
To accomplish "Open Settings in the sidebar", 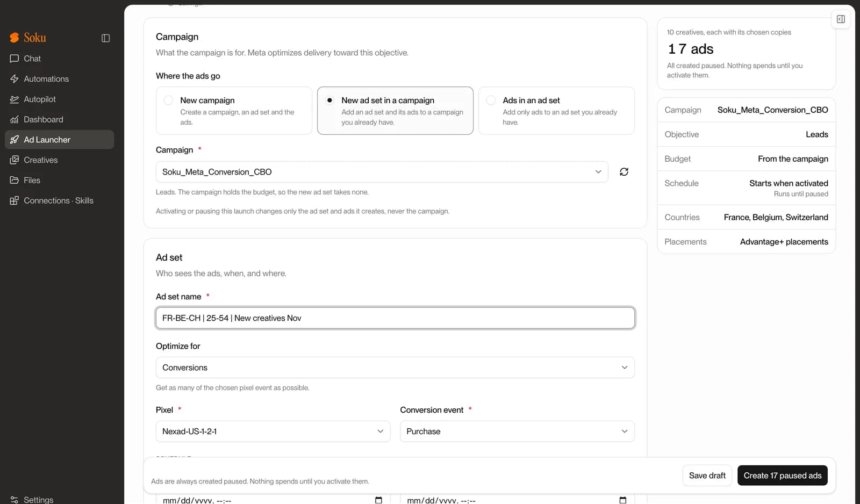I will click(59, 500).
